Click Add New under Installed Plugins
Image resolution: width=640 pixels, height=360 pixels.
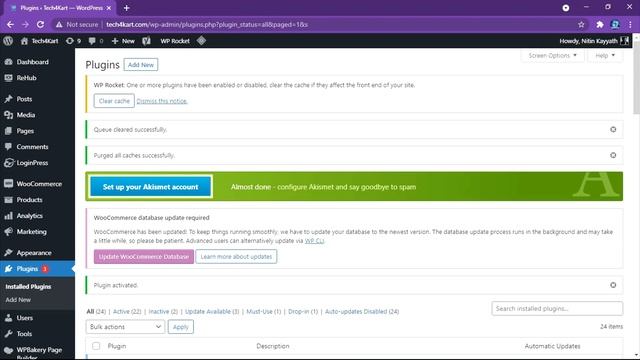coord(18,300)
